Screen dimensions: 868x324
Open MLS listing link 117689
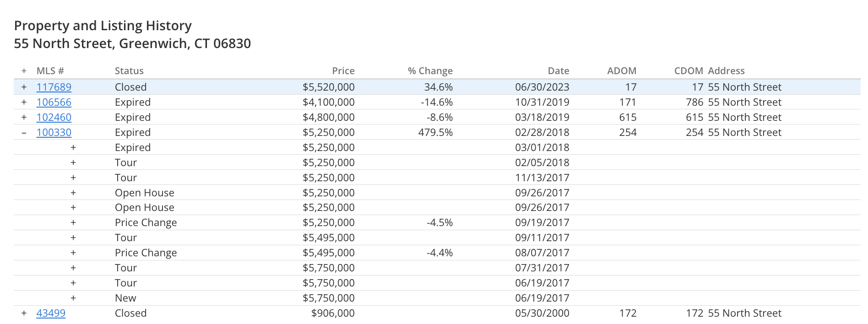[54, 87]
